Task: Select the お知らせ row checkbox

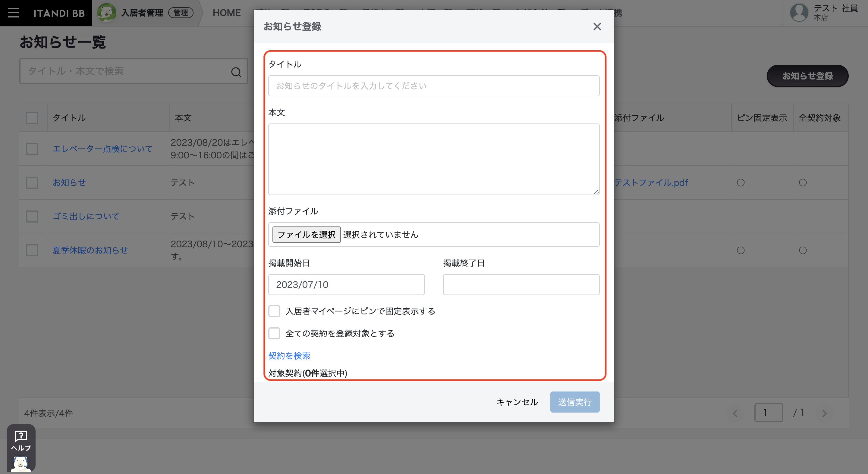Action: (32, 183)
